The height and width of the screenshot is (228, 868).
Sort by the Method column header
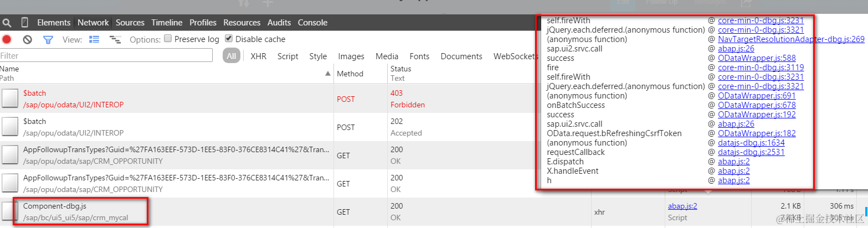tap(360, 74)
